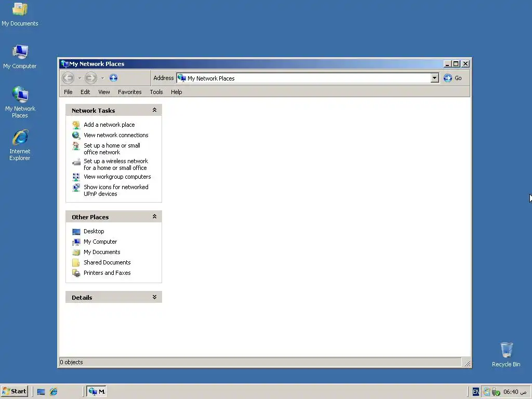The width and height of the screenshot is (532, 399).
Task: Minimize the My Network Places window
Action: (x=447, y=64)
